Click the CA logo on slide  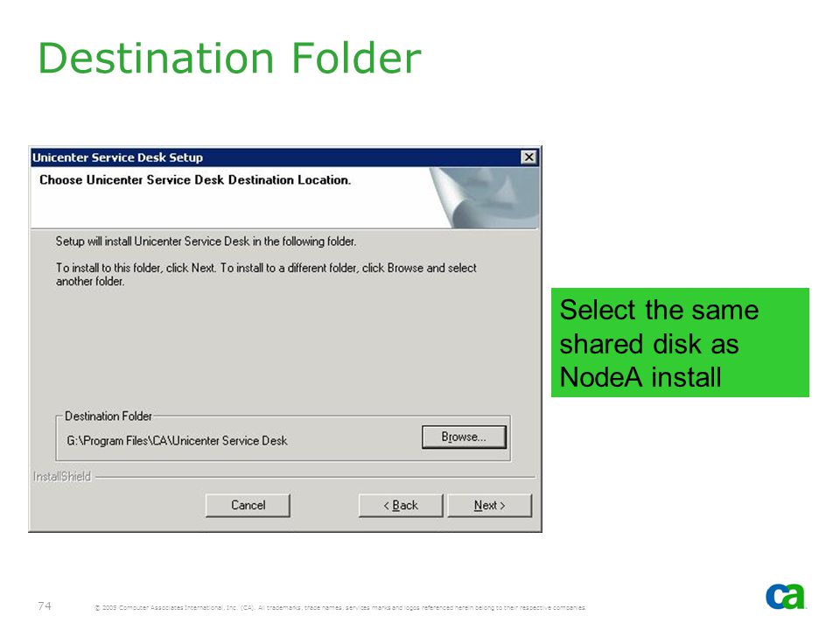786,596
